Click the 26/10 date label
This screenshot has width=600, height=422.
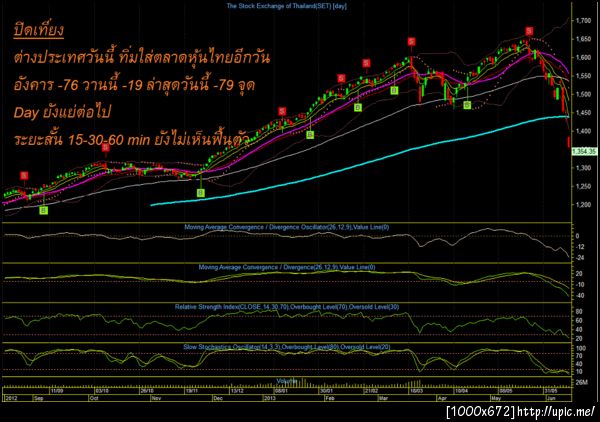[147, 391]
